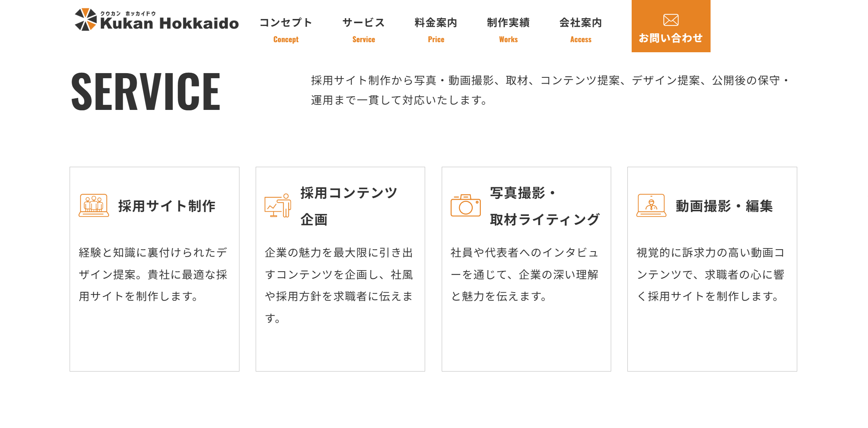
Task: Open 制作実績 Works in navigation
Action: pyautogui.click(x=508, y=30)
